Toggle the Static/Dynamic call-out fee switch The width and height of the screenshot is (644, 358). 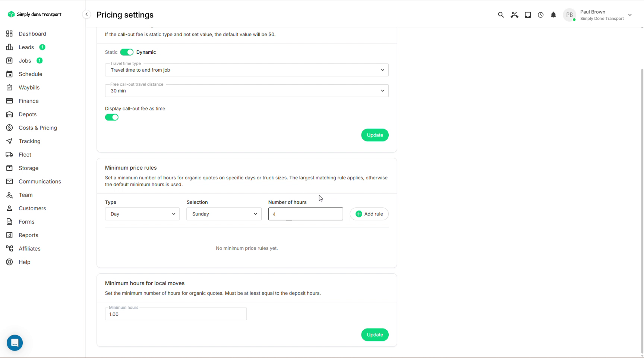127,52
